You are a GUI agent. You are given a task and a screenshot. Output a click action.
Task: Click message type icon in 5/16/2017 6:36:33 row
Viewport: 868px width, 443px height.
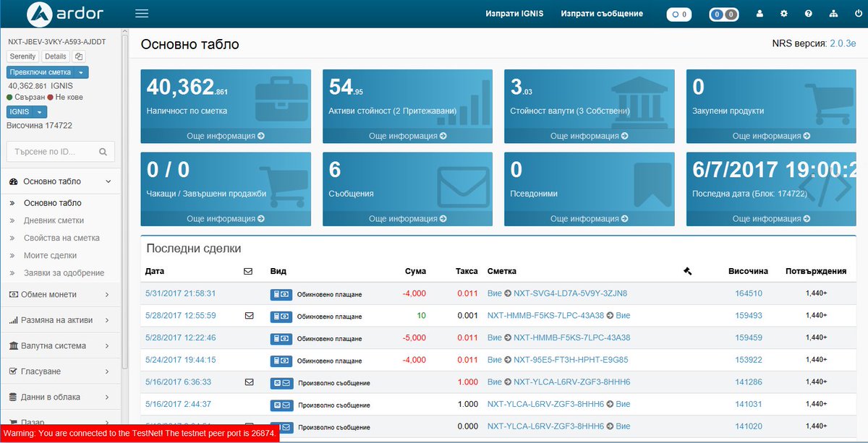click(281, 382)
